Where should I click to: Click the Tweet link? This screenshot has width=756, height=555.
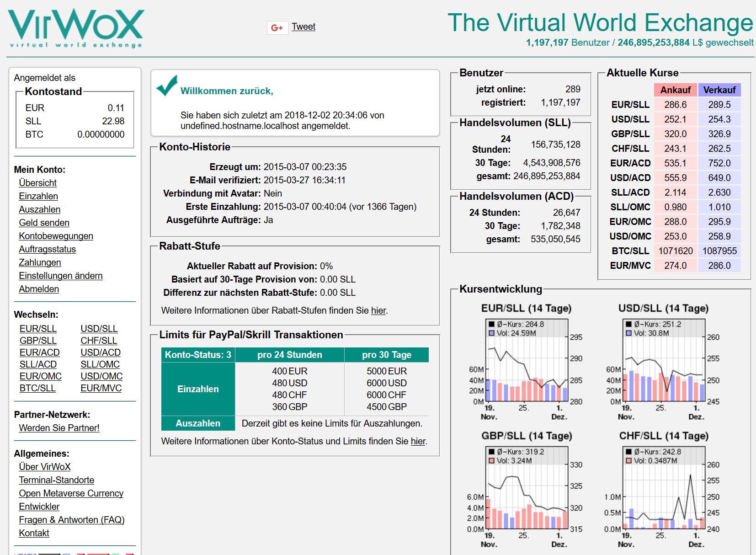(x=303, y=27)
